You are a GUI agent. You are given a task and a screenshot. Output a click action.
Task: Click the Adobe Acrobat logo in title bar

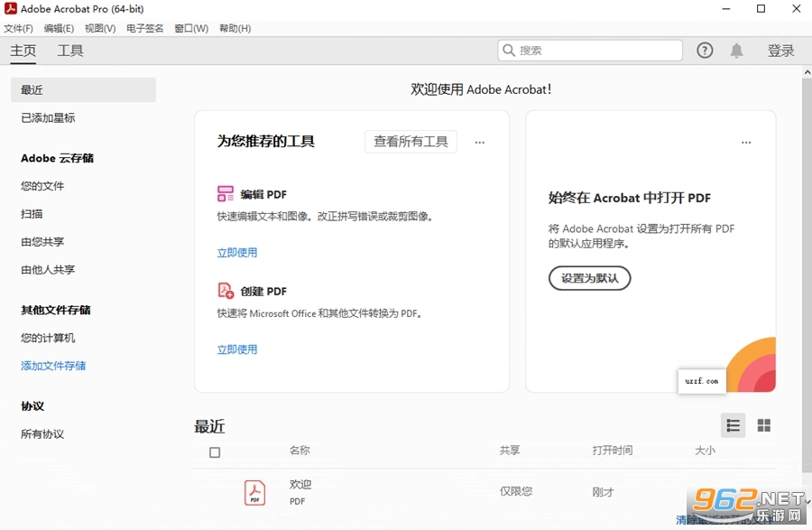(10, 8)
